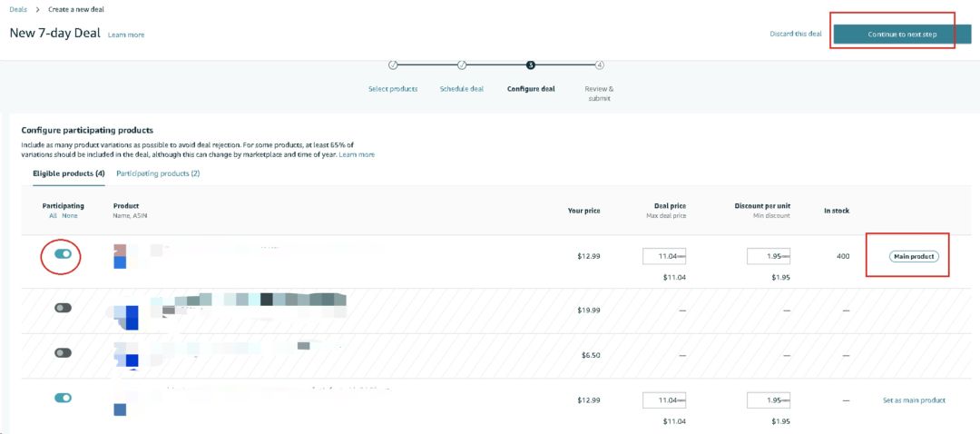Viewport: 980px width, 434px height.
Task: Click Set as main product link
Action: pyautogui.click(x=914, y=400)
